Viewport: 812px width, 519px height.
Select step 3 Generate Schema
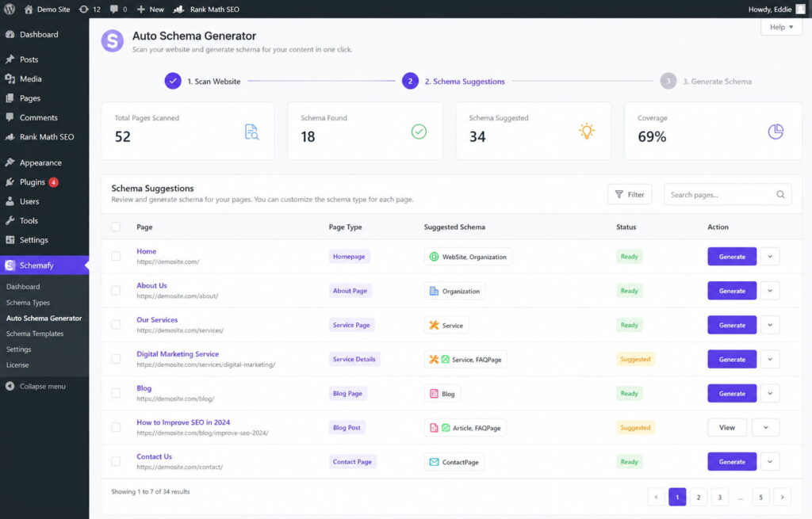706,82
